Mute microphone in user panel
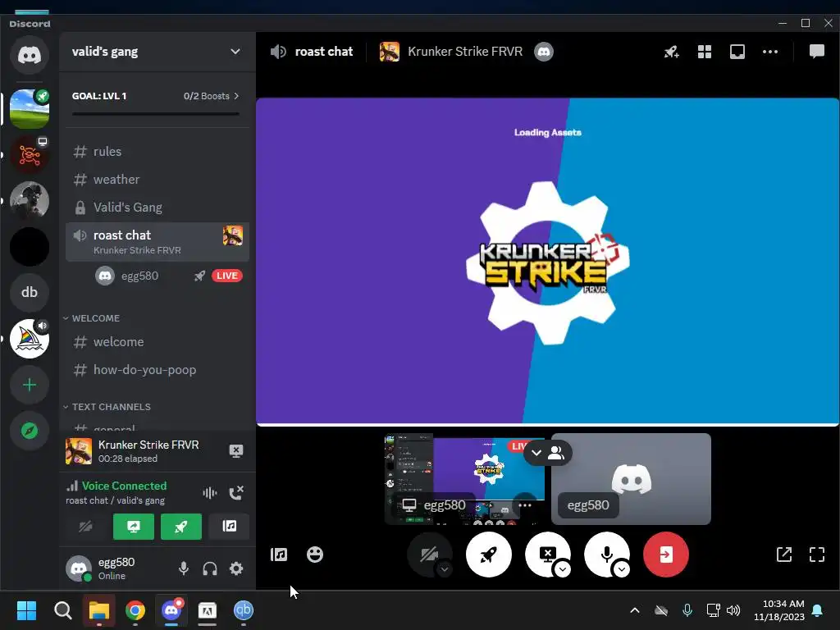The height and width of the screenshot is (630, 840). tap(184, 568)
